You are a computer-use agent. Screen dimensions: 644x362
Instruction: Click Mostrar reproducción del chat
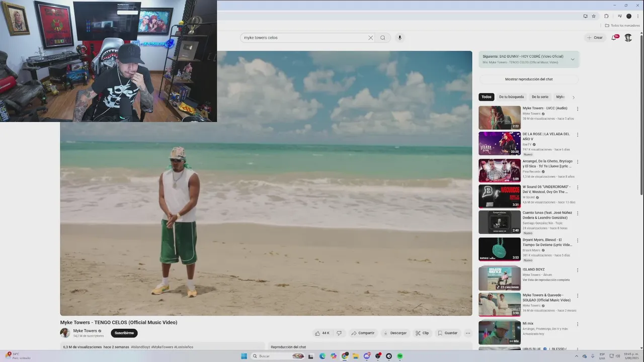click(x=529, y=79)
